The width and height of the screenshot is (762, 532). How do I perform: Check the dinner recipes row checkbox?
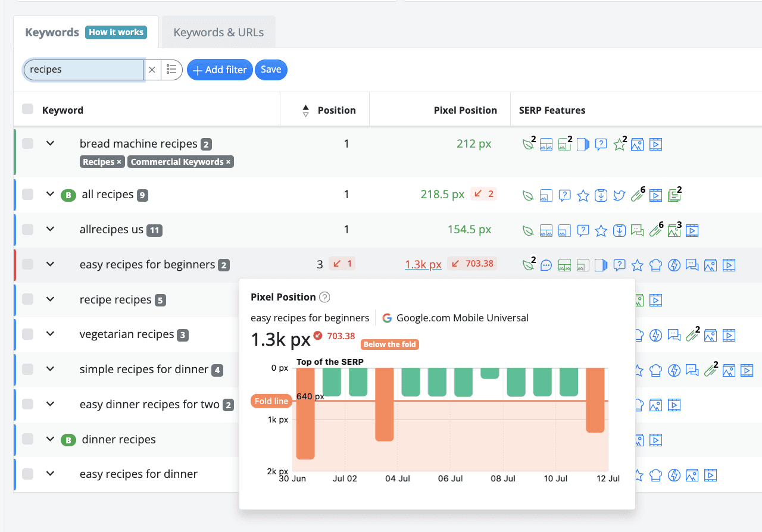(x=27, y=439)
